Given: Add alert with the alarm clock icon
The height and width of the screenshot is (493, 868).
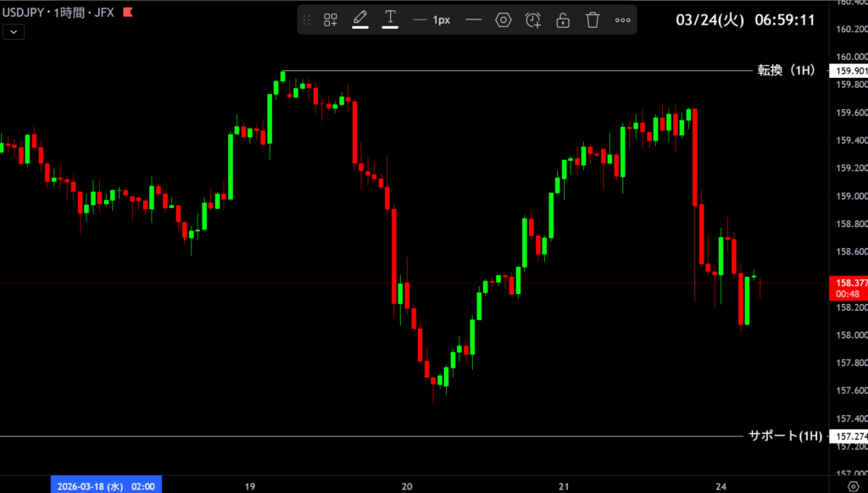Looking at the screenshot, I should point(533,19).
